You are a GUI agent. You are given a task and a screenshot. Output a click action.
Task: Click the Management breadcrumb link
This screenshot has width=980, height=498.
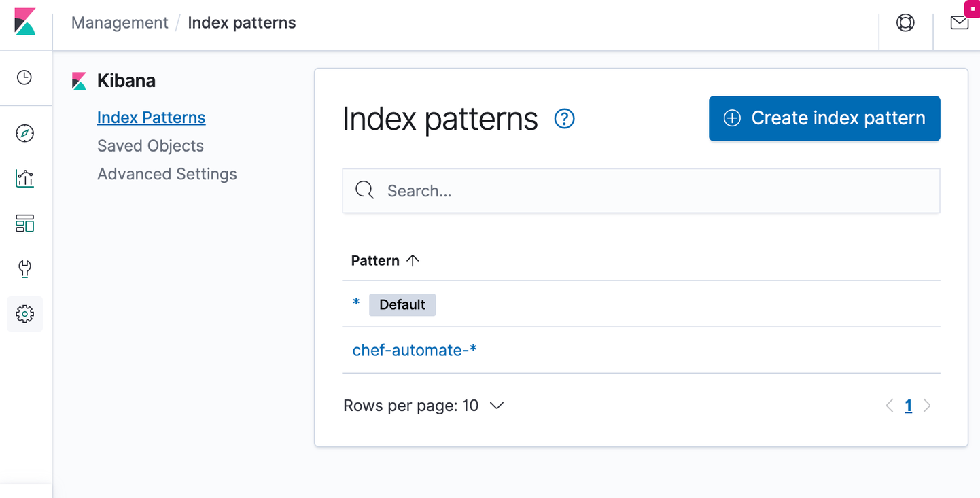[120, 23]
